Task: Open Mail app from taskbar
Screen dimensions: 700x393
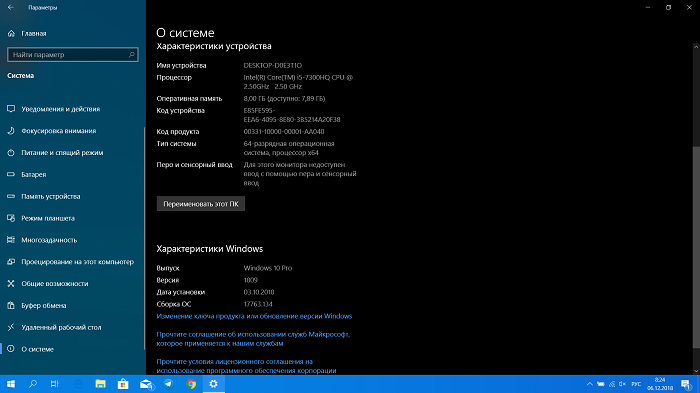Action: click(146, 384)
